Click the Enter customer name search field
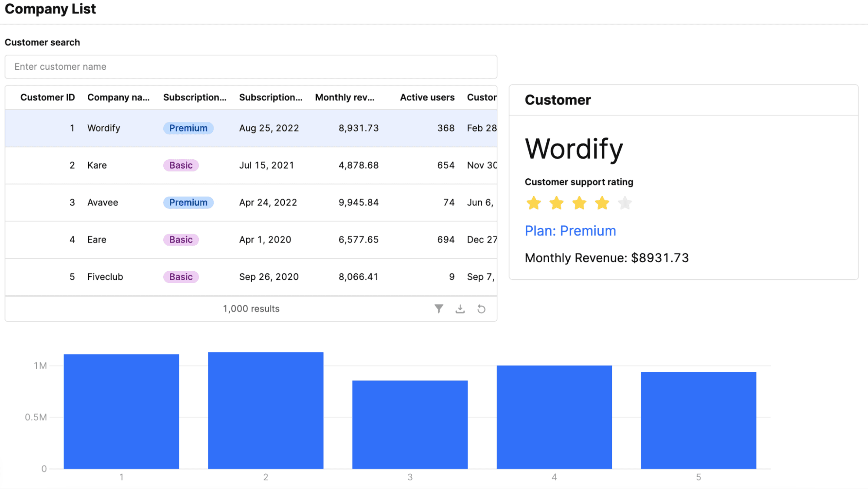868x489 pixels. [x=251, y=67]
